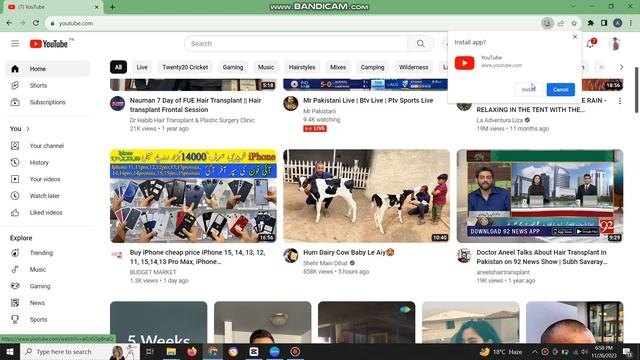The height and width of the screenshot is (360, 640).
Task: Select the Live filter chip
Action: coord(142,67)
